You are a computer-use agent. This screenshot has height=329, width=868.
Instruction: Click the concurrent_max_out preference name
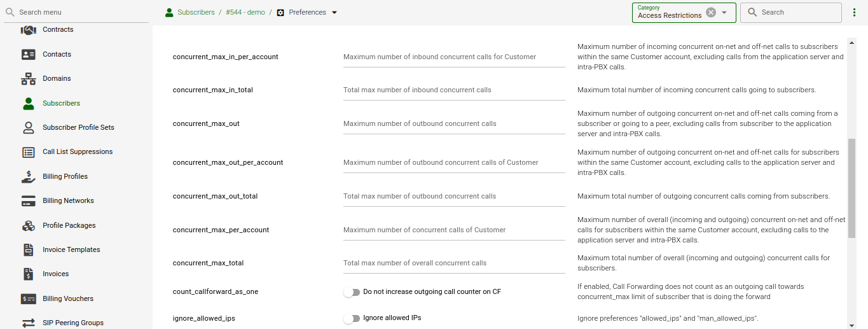point(206,124)
